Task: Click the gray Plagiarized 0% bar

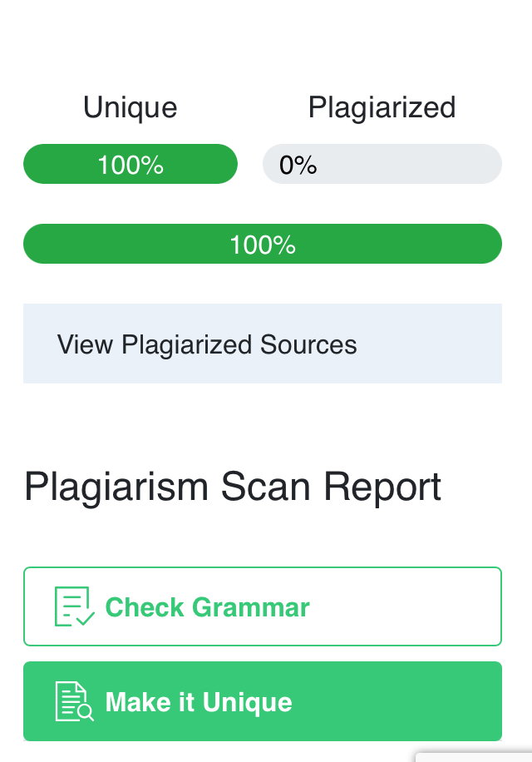Action: [382, 164]
